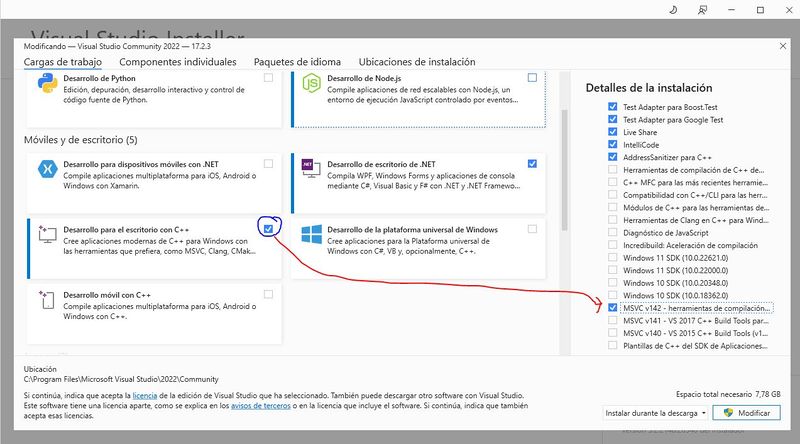Check Módulos de C++ para las herramientas
The image size is (800, 444).
(613, 207)
